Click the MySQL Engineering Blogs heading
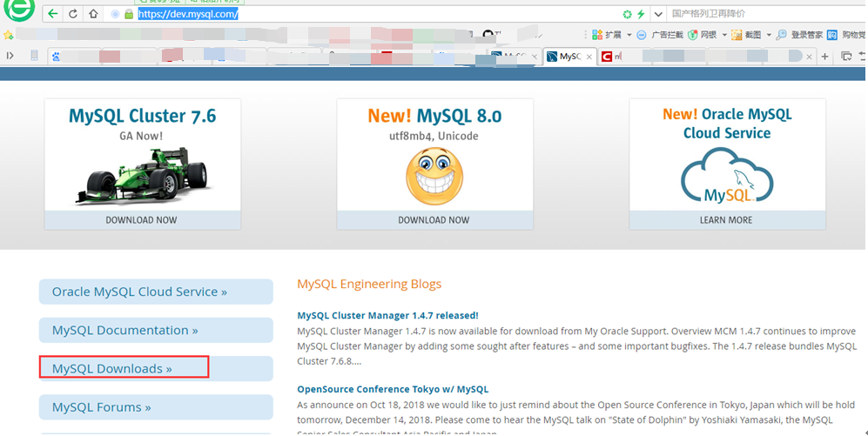 tap(369, 284)
